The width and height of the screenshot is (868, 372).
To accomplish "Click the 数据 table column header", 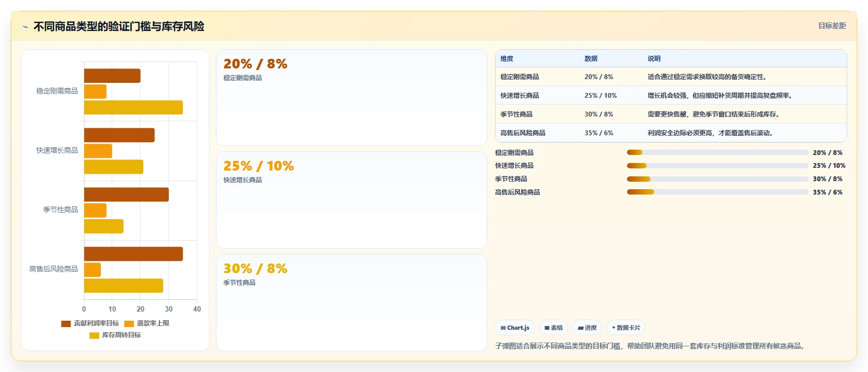I will pyautogui.click(x=591, y=59).
